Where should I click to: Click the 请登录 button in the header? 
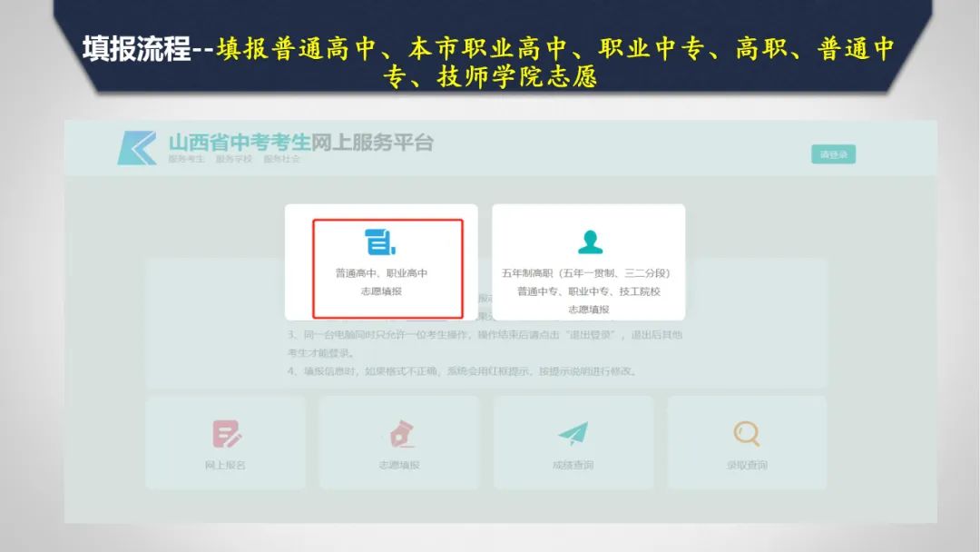pyautogui.click(x=833, y=154)
